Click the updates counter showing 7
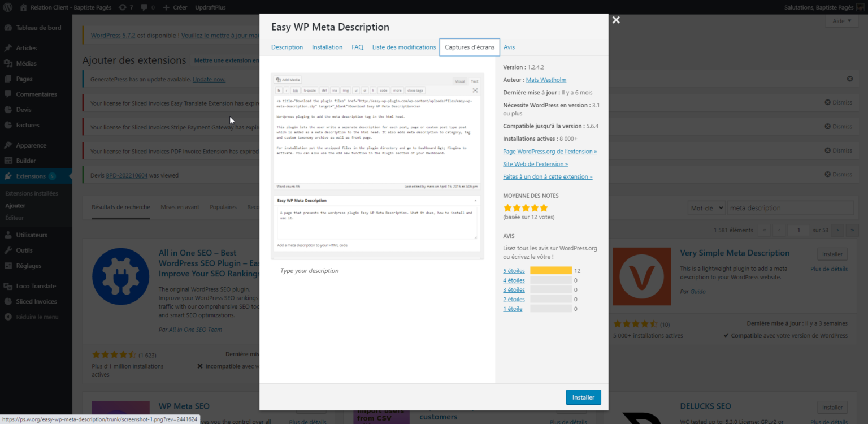The height and width of the screenshot is (424, 868). [127, 7]
